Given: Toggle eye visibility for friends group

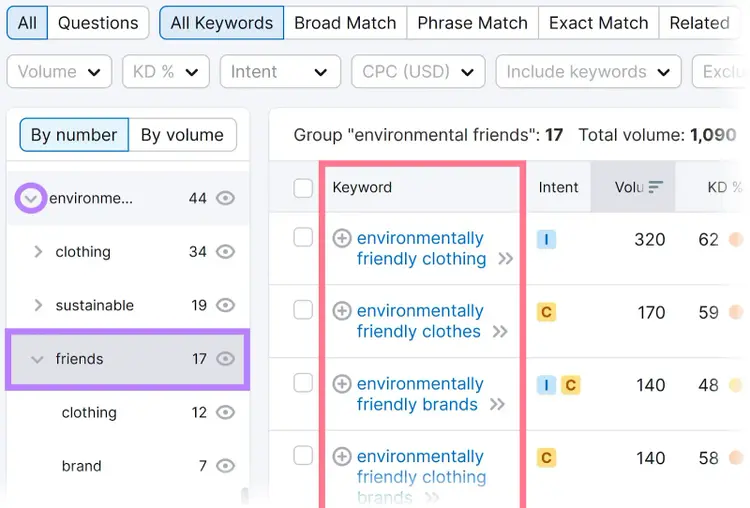Looking at the screenshot, I should point(225,359).
